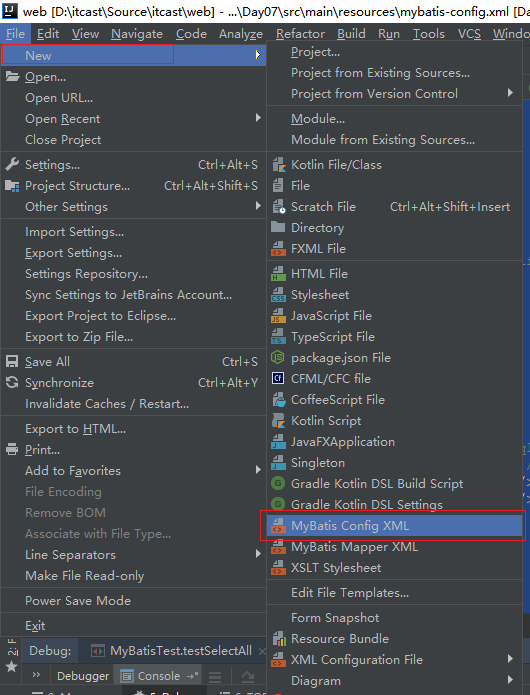Screen dimensions: 530x695
Task: Choose Close Project
Action: [63, 140]
